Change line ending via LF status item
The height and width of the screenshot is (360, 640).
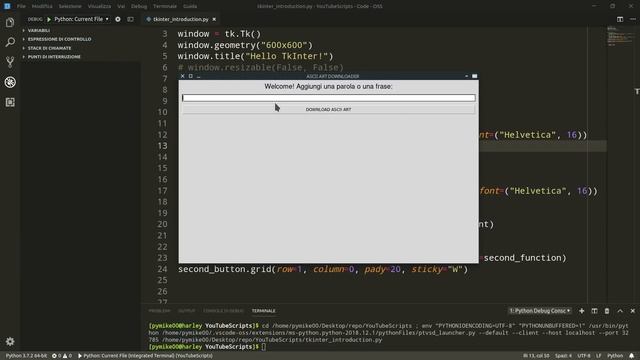click(598, 356)
